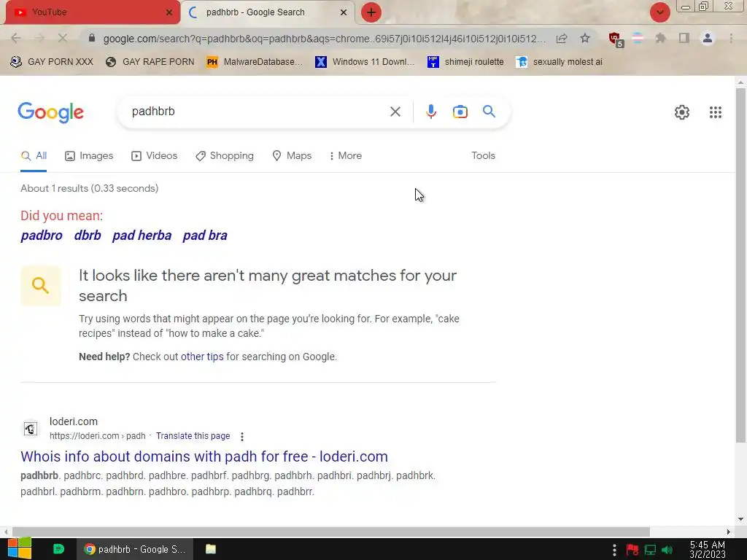Open the volume tray icon

667,551
